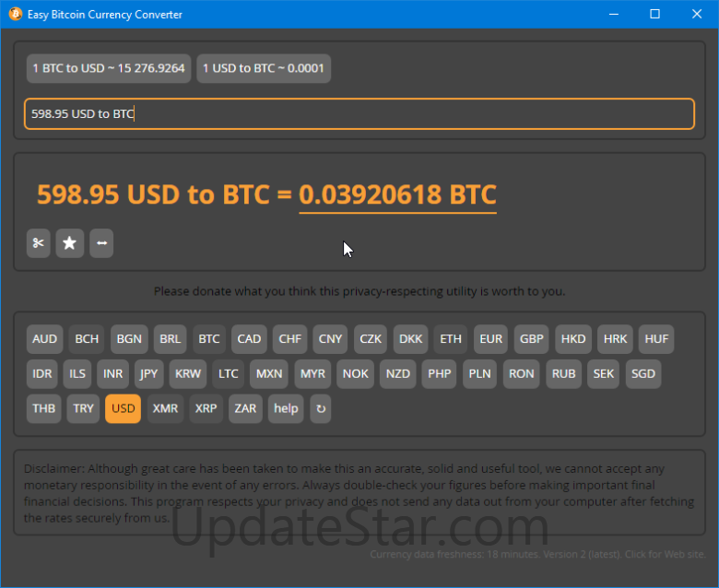Pick the HUF currency button
The width and height of the screenshot is (719, 588).
pos(656,339)
